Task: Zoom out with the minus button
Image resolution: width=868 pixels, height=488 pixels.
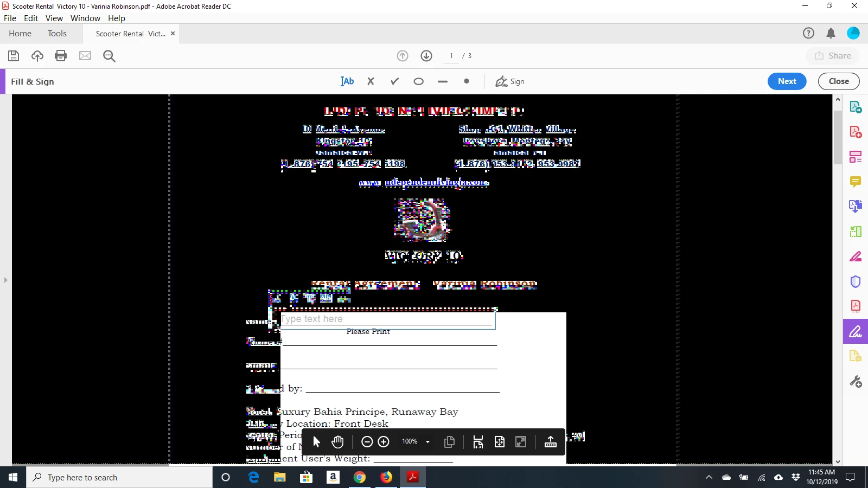Action: pyautogui.click(x=367, y=442)
